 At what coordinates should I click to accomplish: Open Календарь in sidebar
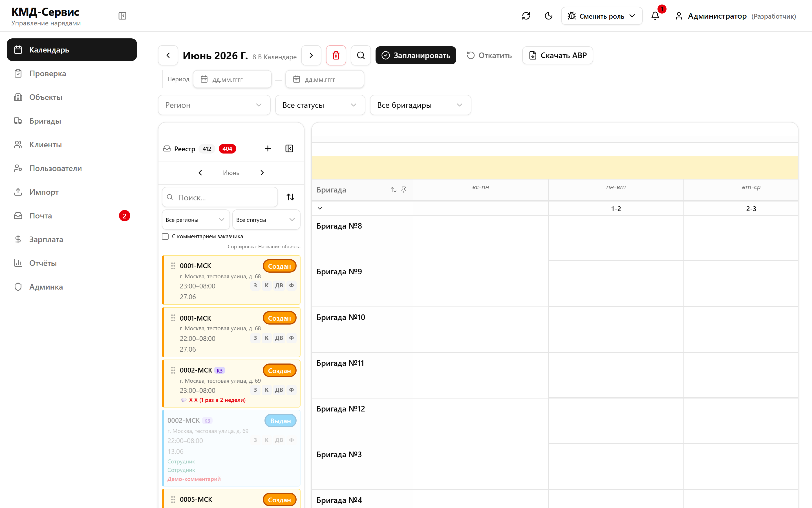(72, 50)
